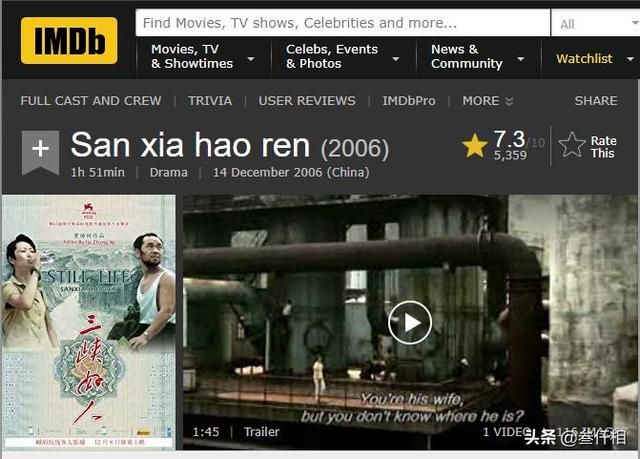Click the IMDb logo
Image resolution: width=640 pixels, height=459 pixels.
[x=69, y=40]
